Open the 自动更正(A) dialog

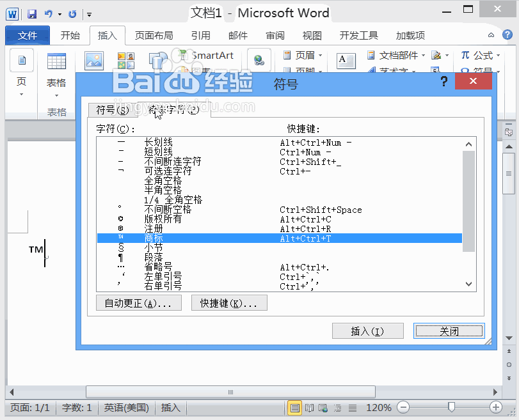coord(138,302)
